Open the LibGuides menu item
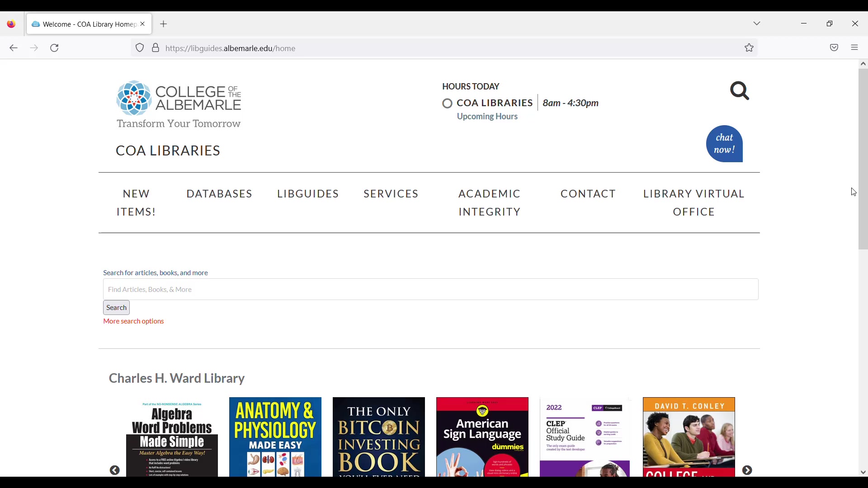This screenshot has width=868, height=488. pyautogui.click(x=308, y=194)
